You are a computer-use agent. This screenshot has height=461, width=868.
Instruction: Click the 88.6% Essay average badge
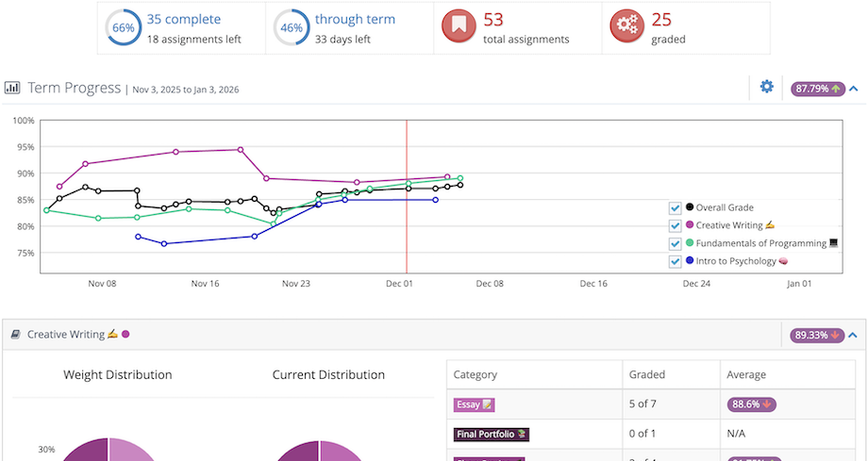point(751,404)
